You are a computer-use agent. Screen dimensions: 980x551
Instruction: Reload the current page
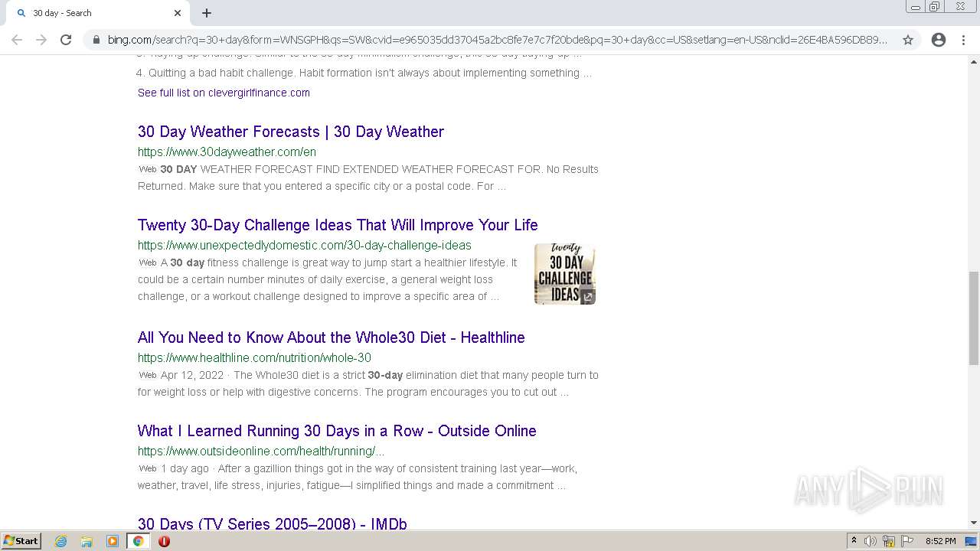coord(66,40)
